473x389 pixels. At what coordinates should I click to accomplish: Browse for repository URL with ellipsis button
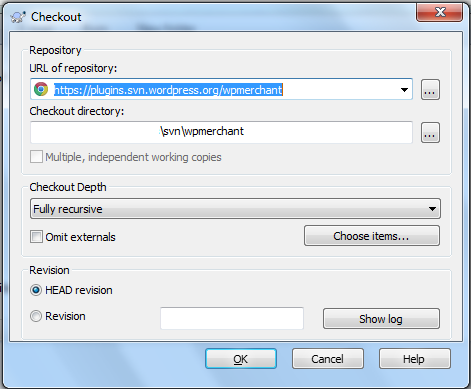tap(430, 89)
